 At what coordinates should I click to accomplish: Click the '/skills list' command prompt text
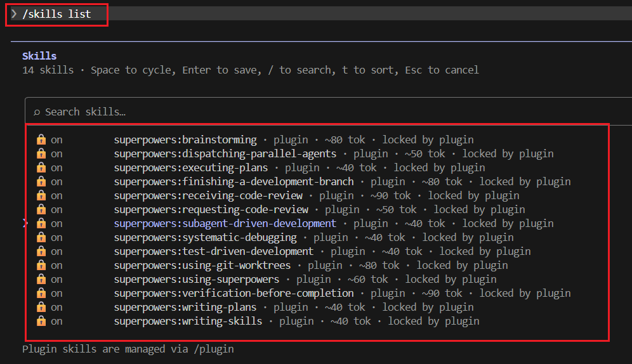(x=57, y=14)
